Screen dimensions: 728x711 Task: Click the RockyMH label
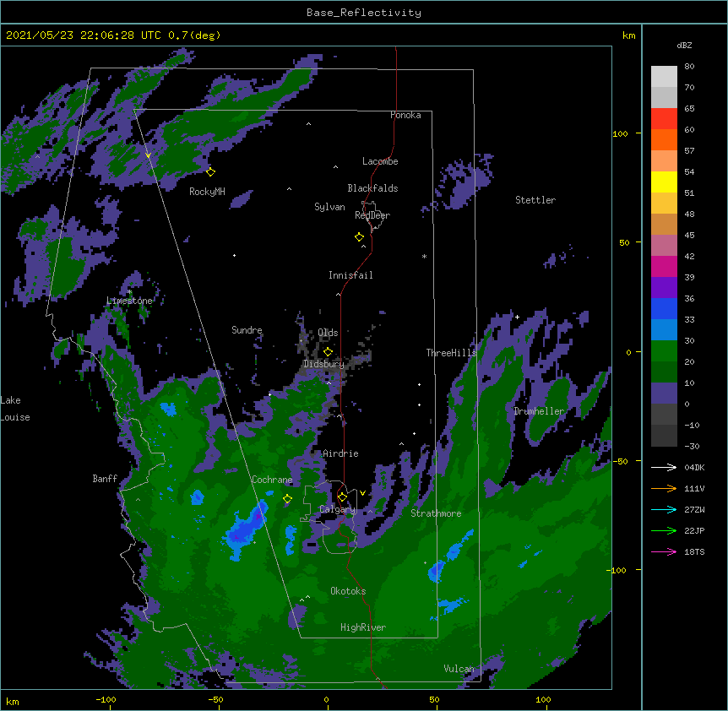coord(207,192)
